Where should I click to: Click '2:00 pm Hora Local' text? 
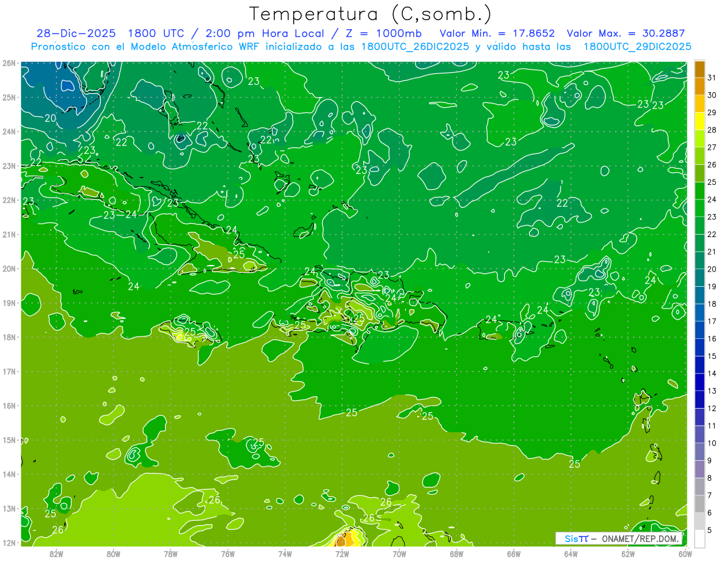pyautogui.click(x=266, y=33)
